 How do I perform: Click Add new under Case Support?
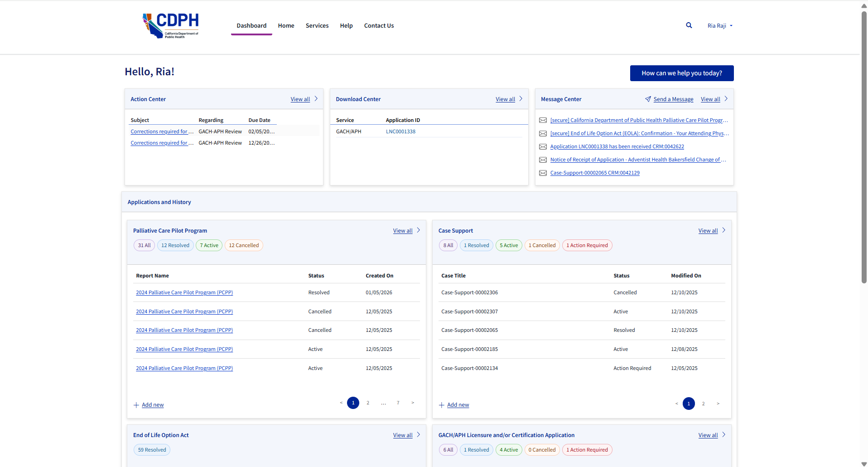(458, 405)
